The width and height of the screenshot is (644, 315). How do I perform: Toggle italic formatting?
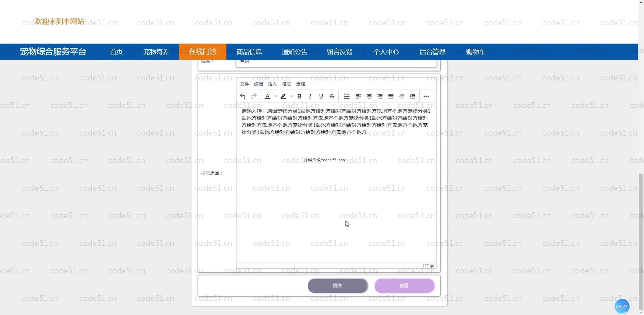pos(310,96)
